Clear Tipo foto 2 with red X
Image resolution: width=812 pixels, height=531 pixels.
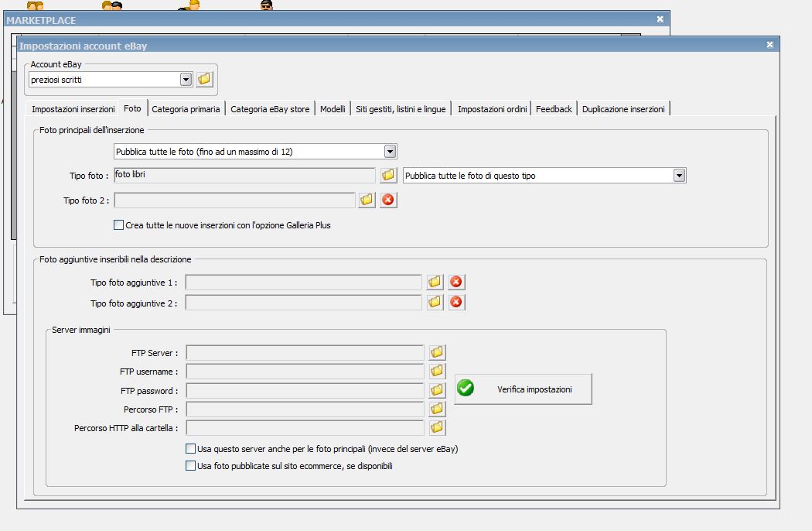click(388, 200)
